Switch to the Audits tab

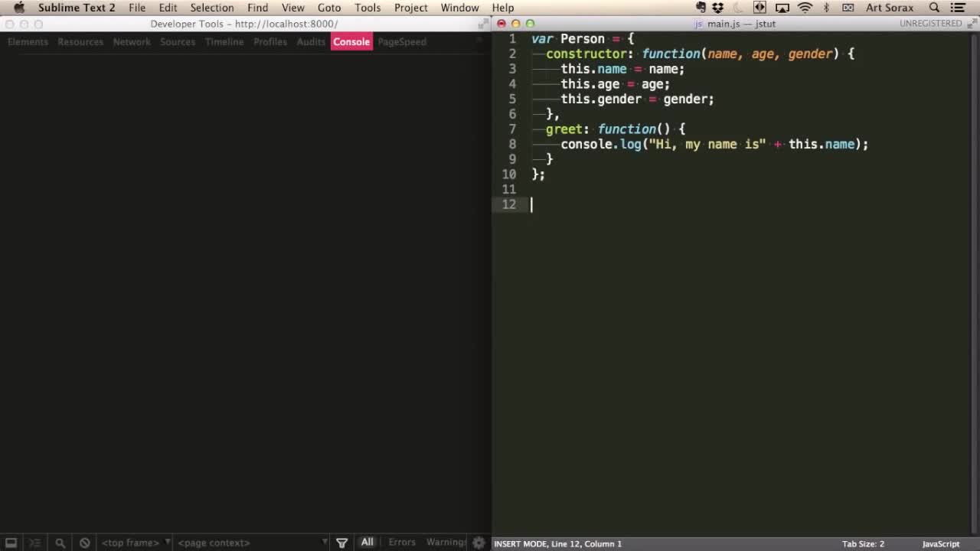(311, 41)
